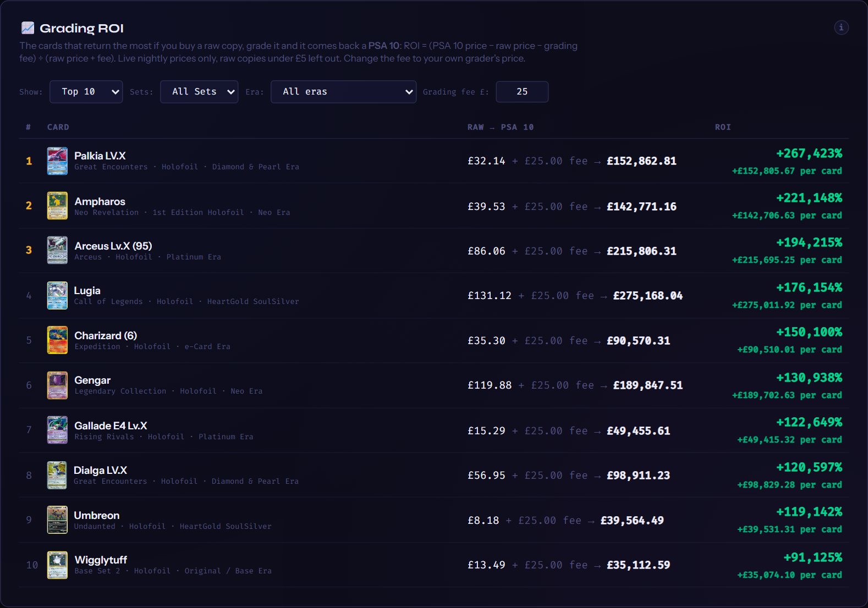This screenshot has height=608, width=868.
Task: Click the £152,862.81 PSA 10 price
Action: click(642, 161)
